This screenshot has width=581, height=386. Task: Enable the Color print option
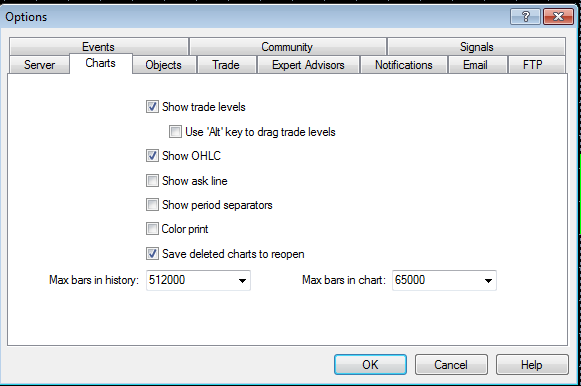(x=152, y=229)
